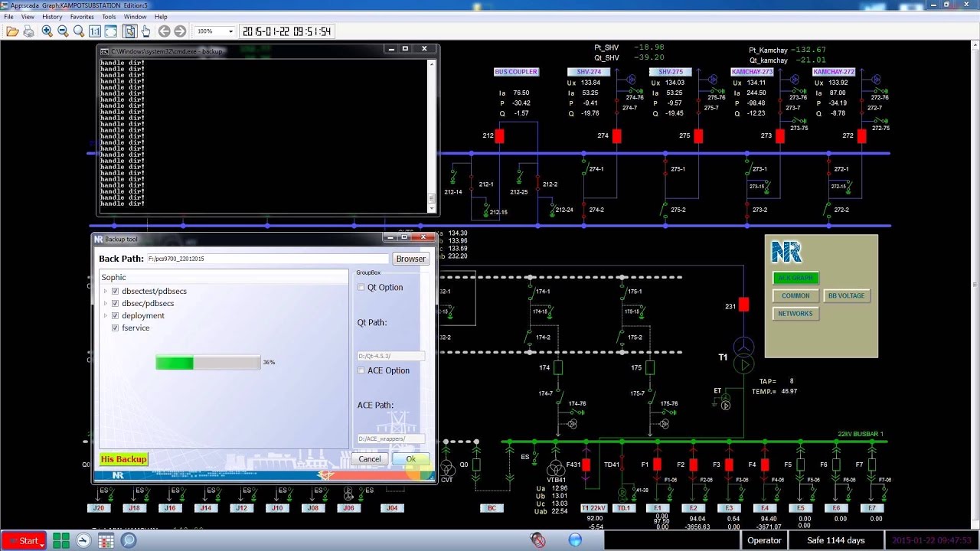
Task: Click the BUS COUPLER label
Action: coord(516,72)
